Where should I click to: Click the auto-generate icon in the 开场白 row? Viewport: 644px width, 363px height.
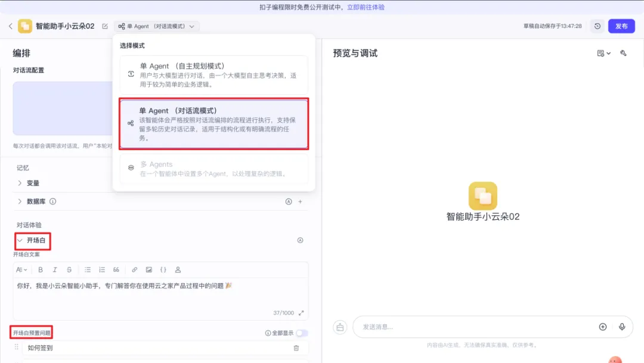click(x=300, y=241)
